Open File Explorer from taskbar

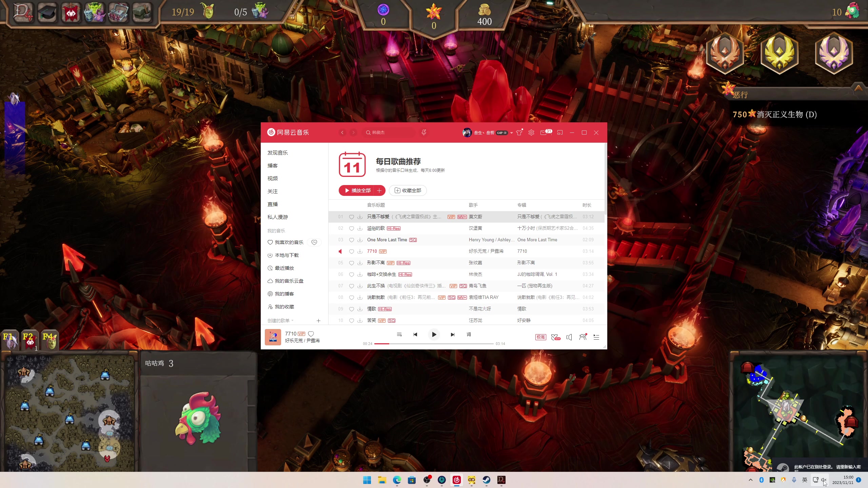point(382,480)
